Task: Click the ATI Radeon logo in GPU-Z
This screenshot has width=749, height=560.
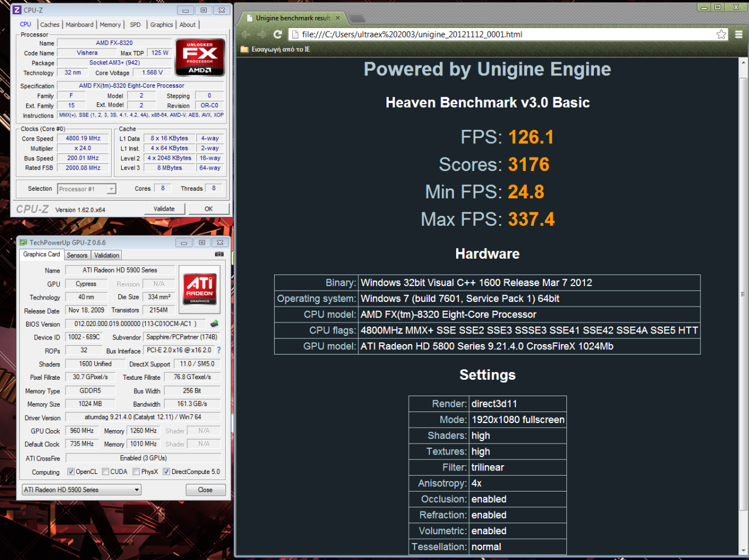Action: [200, 289]
